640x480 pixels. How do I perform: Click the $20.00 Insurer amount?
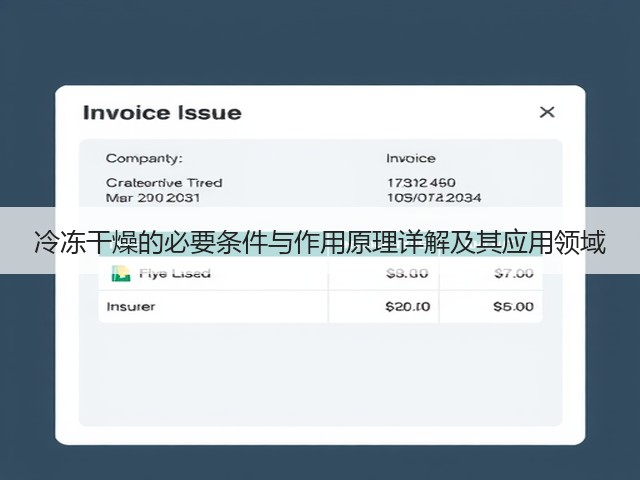[x=407, y=307]
